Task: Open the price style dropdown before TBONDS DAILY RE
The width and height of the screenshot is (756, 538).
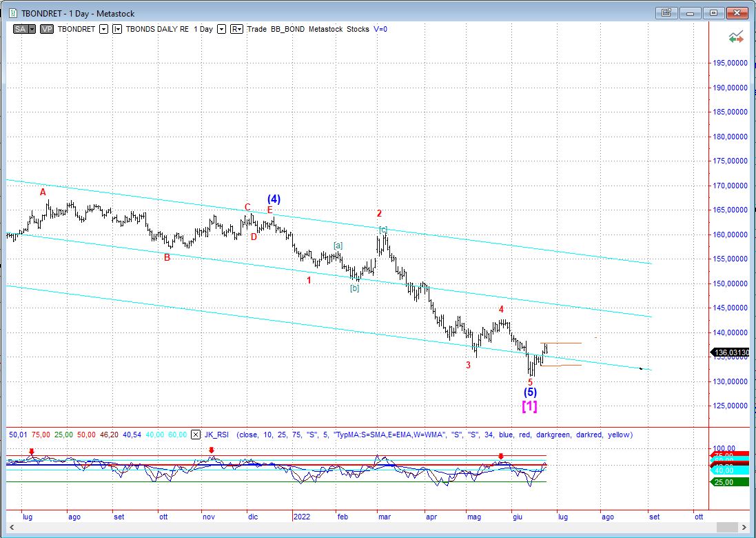Action: (x=117, y=29)
